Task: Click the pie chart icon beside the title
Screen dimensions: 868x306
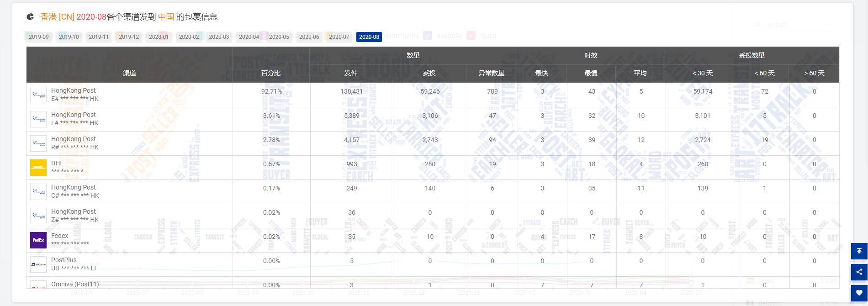Action: [30, 17]
